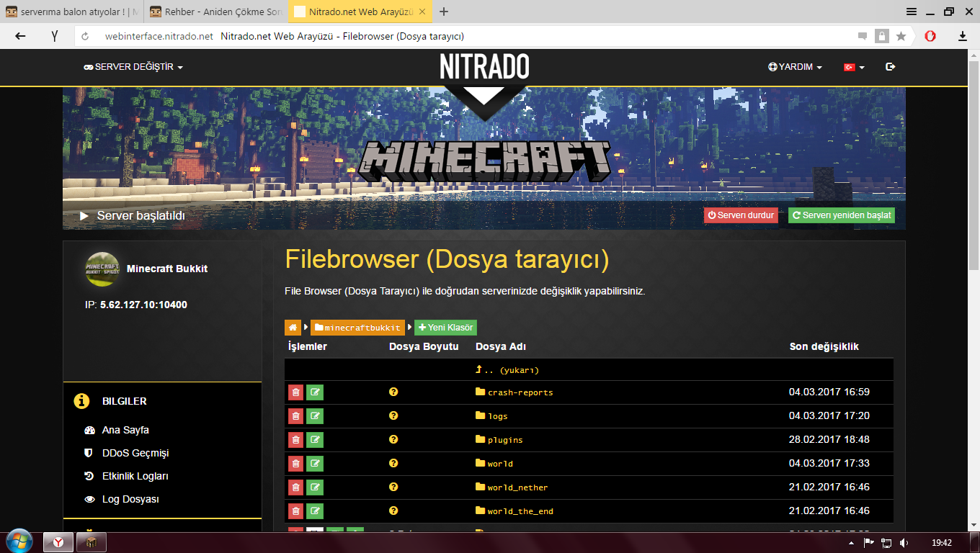Create a folder with Yeni Klasör

[445, 328]
